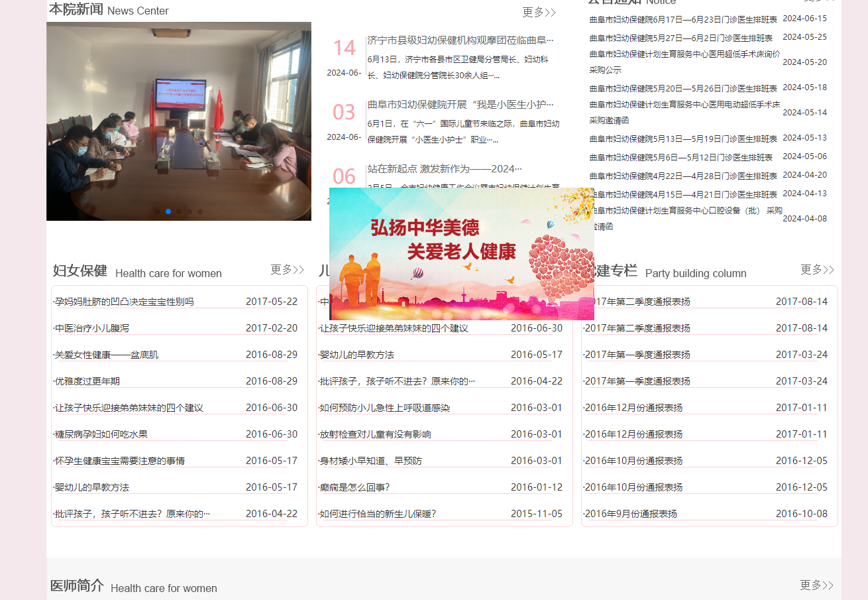Click the large pink day number 03
This screenshot has width=868, height=600.
344,112
